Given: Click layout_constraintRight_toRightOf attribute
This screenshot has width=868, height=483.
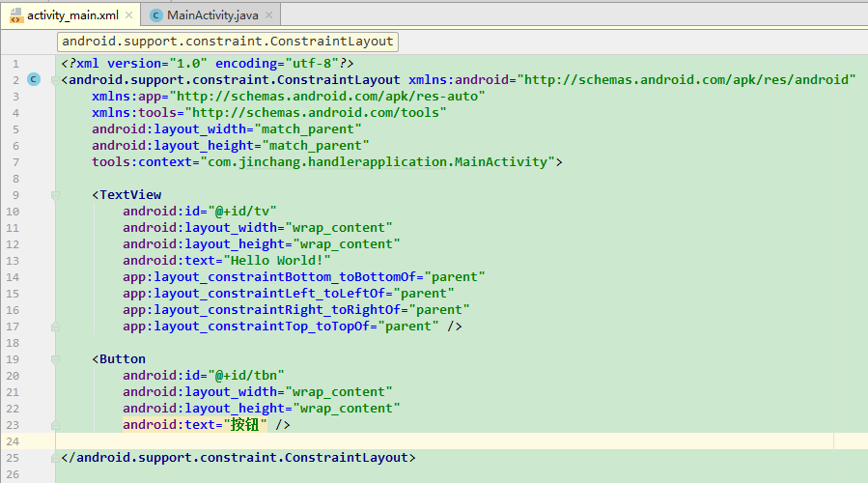Looking at the screenshot, I should pyautogui.click(x=296, y=310).
